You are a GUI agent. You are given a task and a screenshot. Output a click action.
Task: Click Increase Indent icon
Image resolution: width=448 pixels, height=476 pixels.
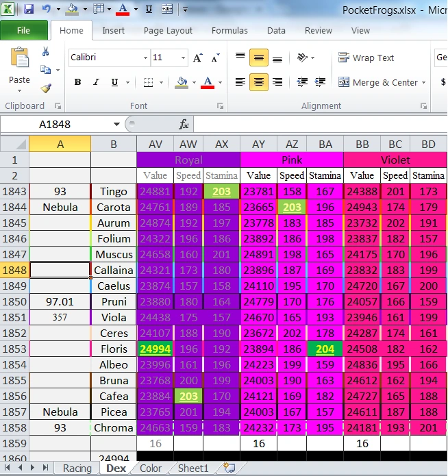[x=321, y=82]
